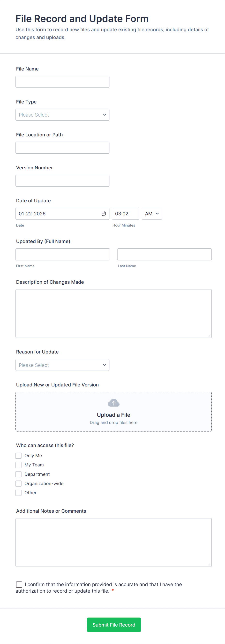The width and height of the screenshot is (225, 644).
Task: Open the File Type dropdown
Action: 62,115
